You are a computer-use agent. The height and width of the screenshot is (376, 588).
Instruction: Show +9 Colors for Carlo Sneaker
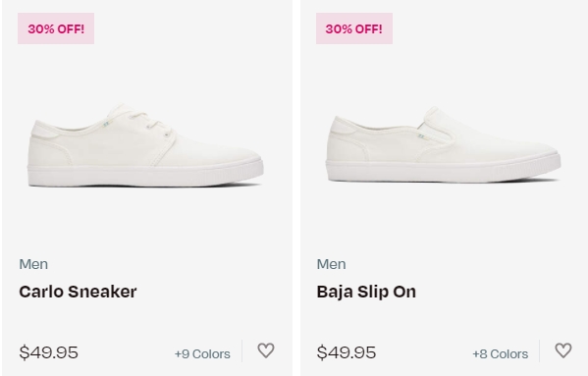[202, 353]
